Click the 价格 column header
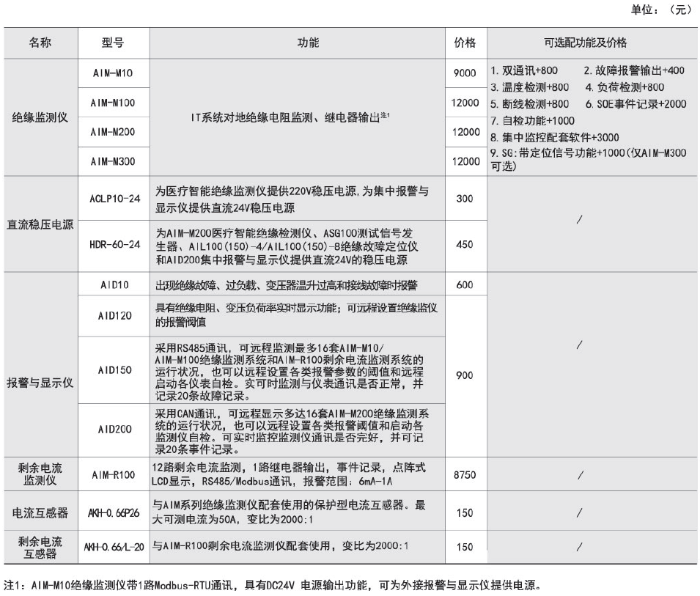Image resolution: width=700 pixels, height=596 pixels. click(465, 43)
